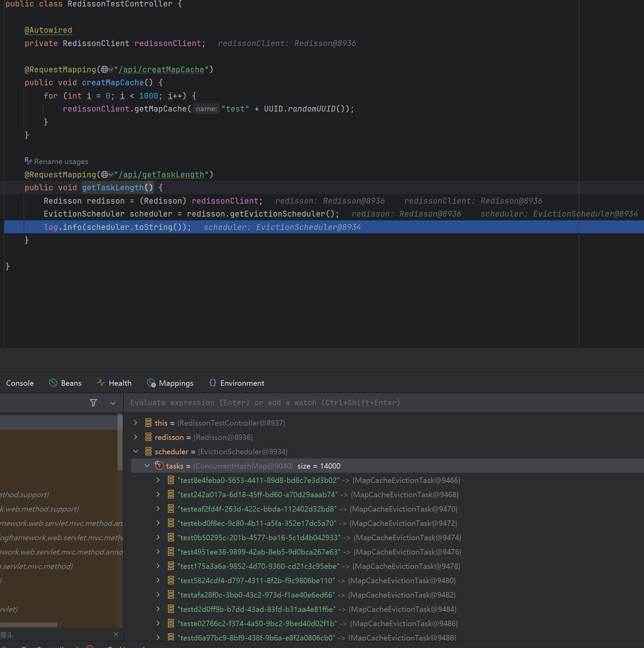The height and width of the screenshot is (648, 644).
Task: Collapse the scheduler variable node
Action: pos(136,452)
